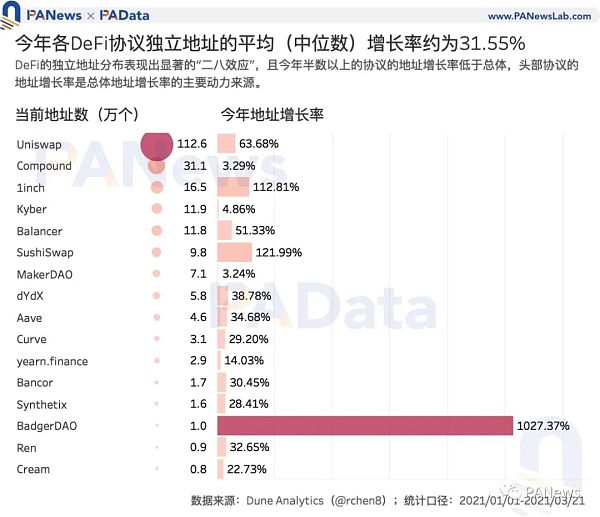
Task: Select the Synthetix protocol label
Action: (x=43, y=405)
